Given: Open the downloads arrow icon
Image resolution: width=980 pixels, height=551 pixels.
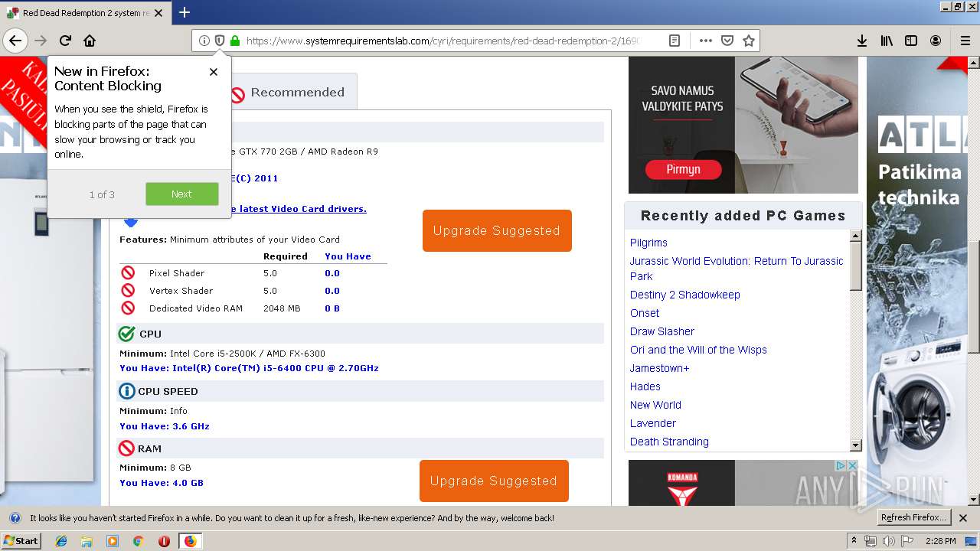Looking at the screenshot, I should pos(862,41).
